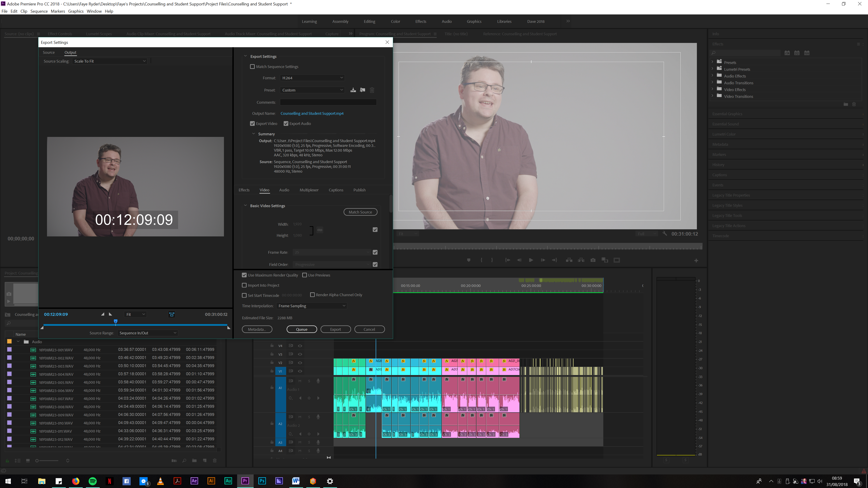Click the export preview playhead marker

[116, 322]
